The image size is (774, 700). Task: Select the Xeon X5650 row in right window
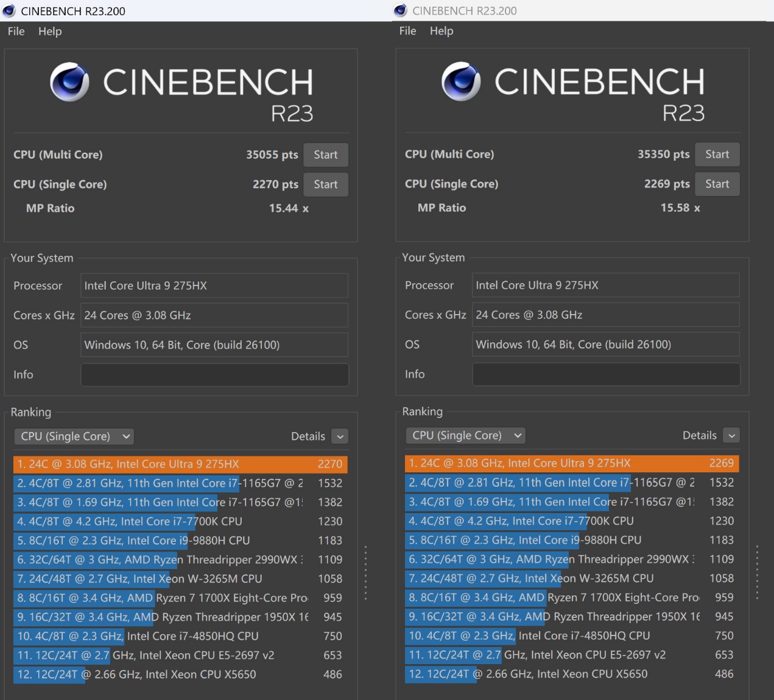(x=572, y=674)
